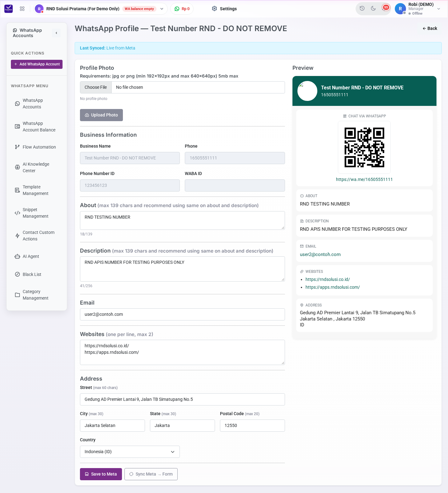
Task: Focus the Description text area
Action: [x=182, y=269]
